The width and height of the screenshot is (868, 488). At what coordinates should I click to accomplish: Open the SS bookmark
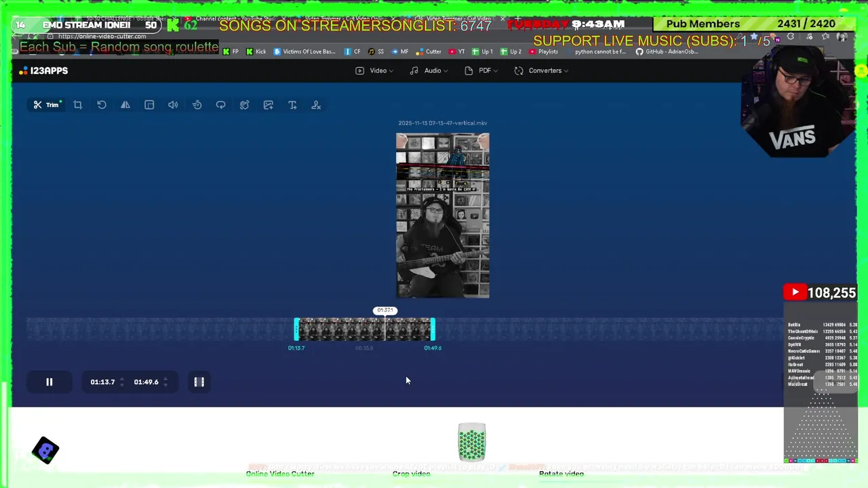376,52
